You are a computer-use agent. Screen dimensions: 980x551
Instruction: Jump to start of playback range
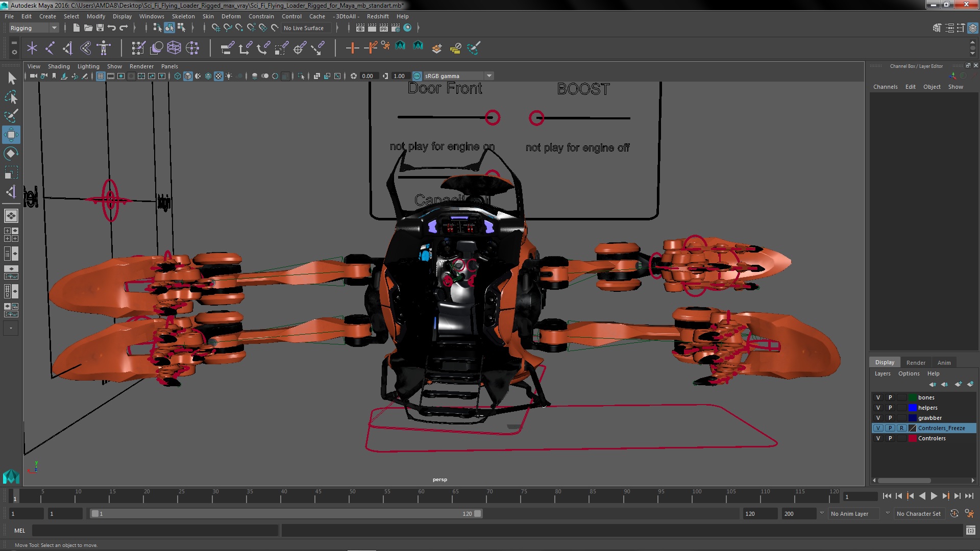887,496
